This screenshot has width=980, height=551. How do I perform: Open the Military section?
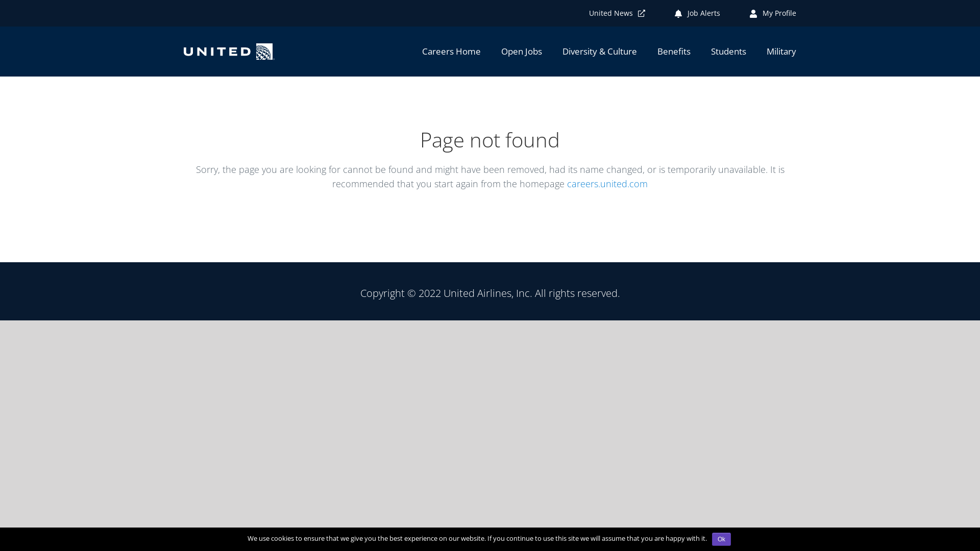click(781, 52)
